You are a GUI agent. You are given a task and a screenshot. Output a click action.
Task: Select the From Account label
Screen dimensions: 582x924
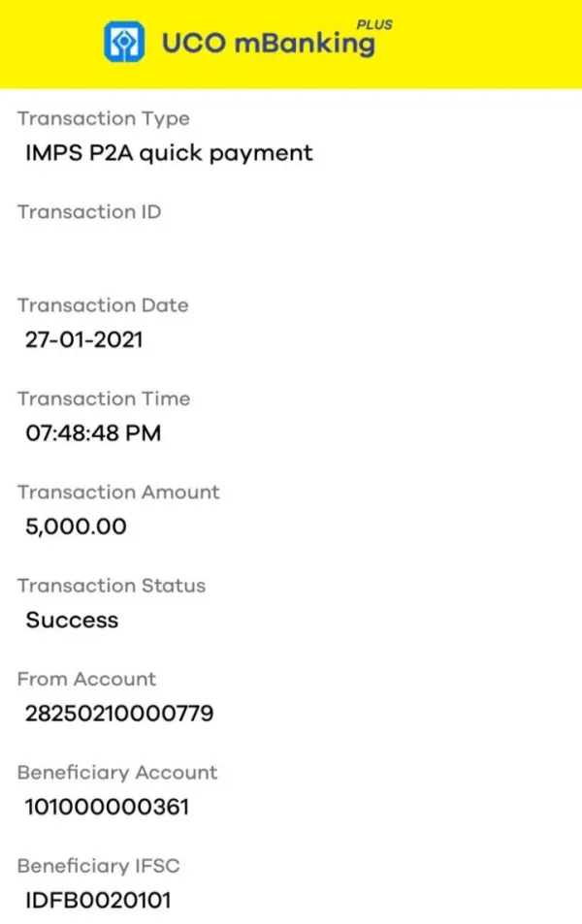tap(86, 679)
